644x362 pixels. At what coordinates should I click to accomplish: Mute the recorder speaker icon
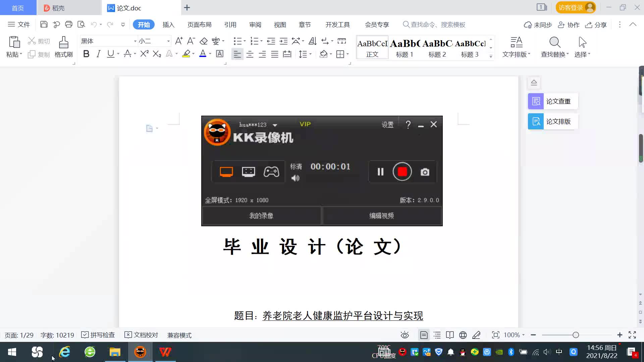click(x=295, y=178)
